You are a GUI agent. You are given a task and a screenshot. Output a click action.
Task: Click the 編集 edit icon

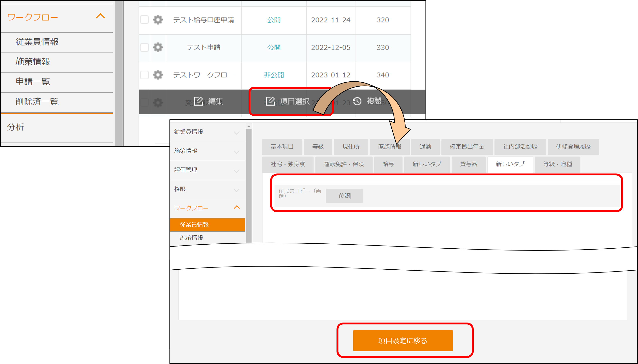click(199, 101)
